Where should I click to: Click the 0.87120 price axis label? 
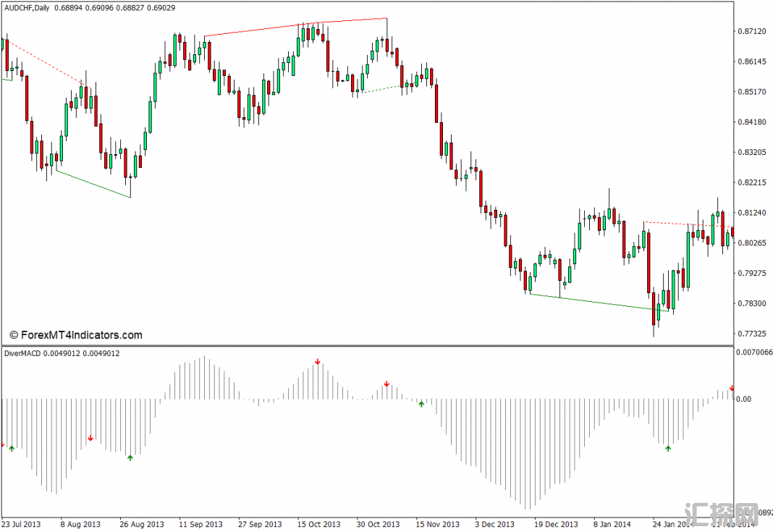[751, 32]
